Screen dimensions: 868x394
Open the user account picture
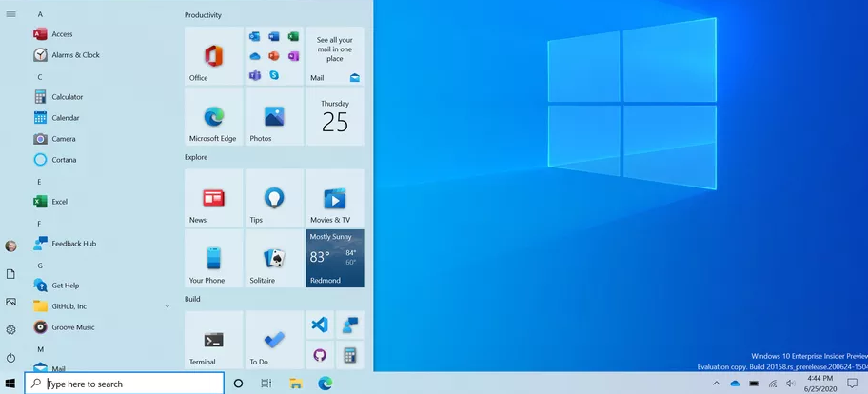point(10,246)
